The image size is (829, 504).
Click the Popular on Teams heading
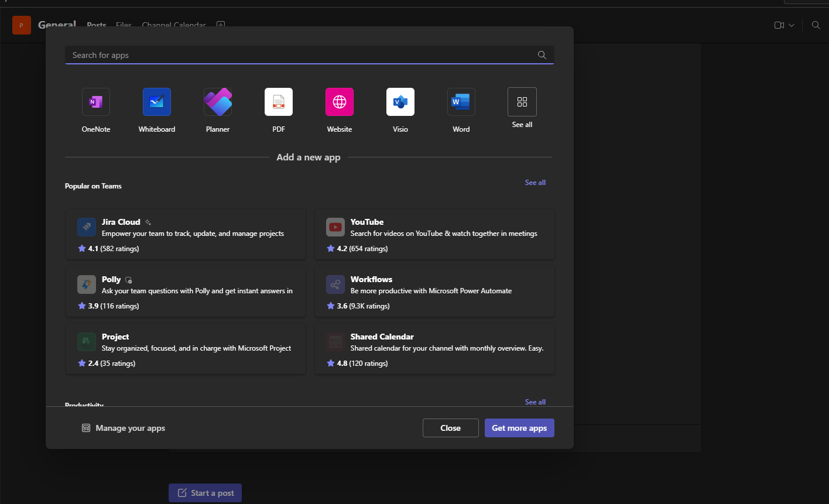coord(93,186)
